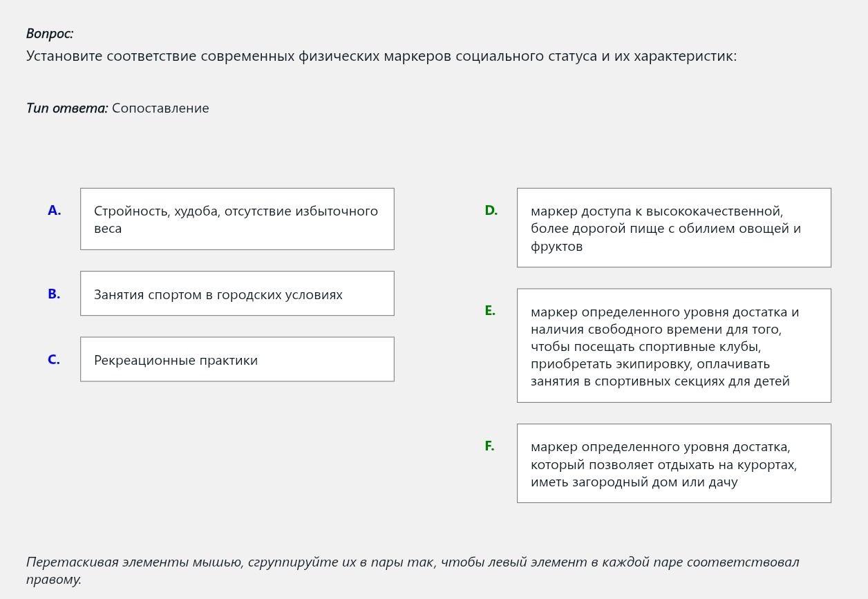Image resolution: width=868 pixels, height=599 pixels.
Task: Click the green letter label D.
Action: tap(491, 211)
